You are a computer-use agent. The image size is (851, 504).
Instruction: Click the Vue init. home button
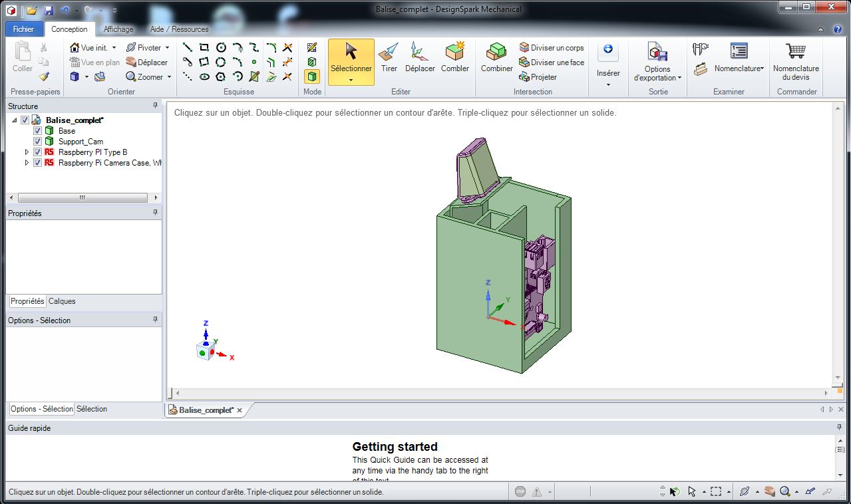pyautogui.click(x=89, y=48)
